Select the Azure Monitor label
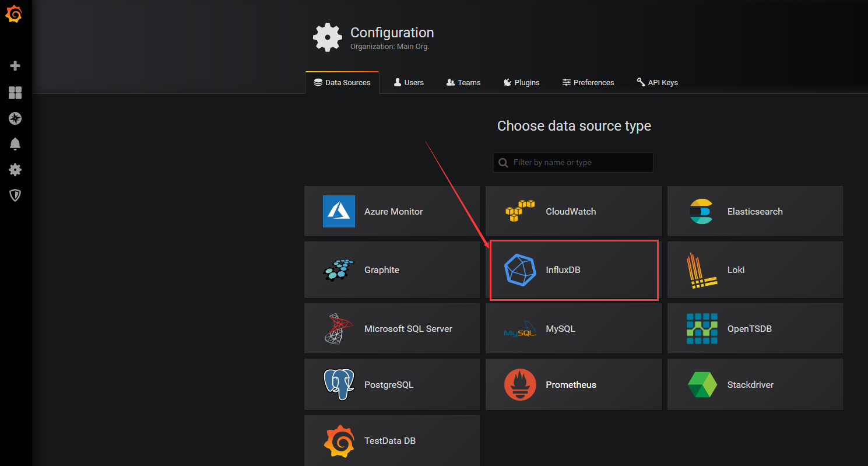The height and width of the screenshot is (466, 868). pyautogui.click(x=393, y=212)
